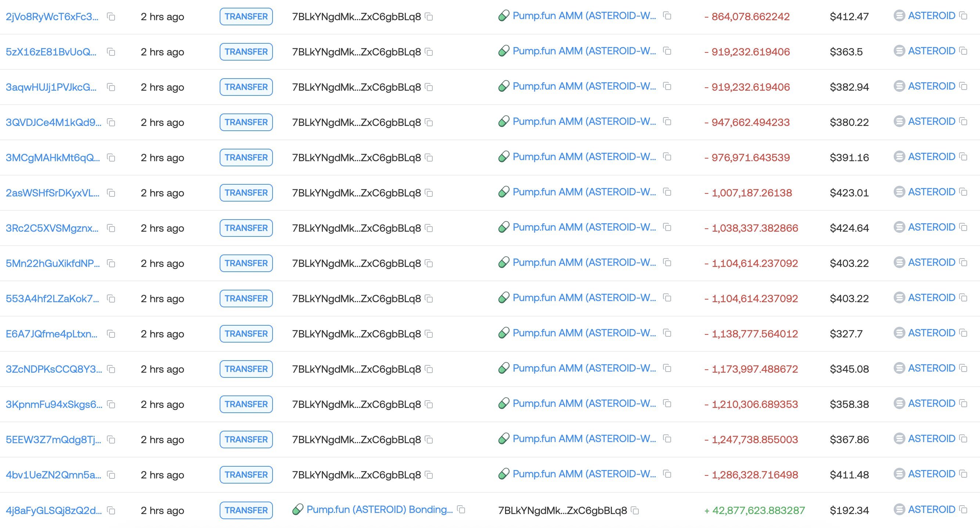
Task: Copy ASTEROID token address in $423.01 row
Action: click(963, 192)
